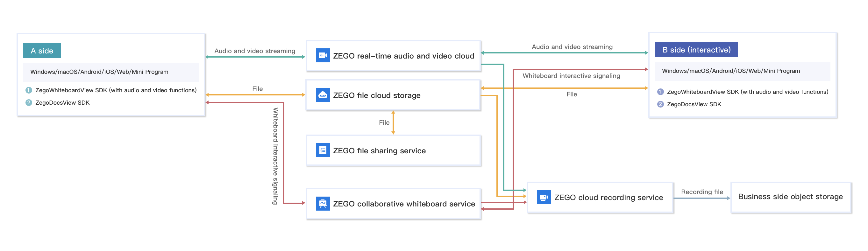Screen dimensions: 868x251
Task: Click ZEGO cloud recording service text
Action: click(608, 198)
